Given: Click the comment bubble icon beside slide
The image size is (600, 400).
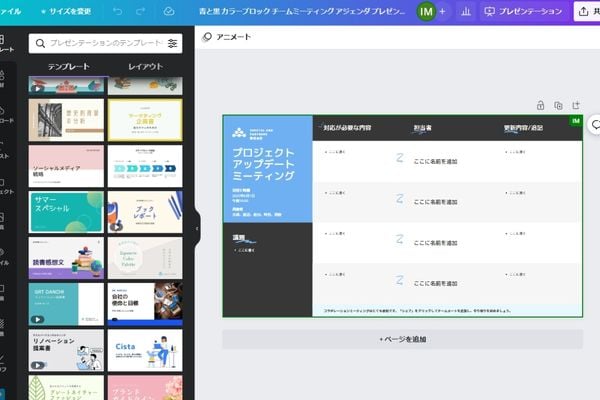Looking at the screenshot, I should pos(595,124).
